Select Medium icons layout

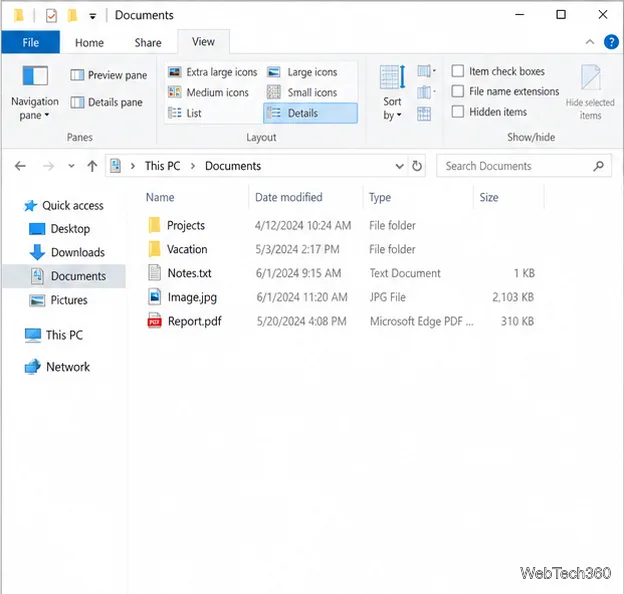coord(208,92)
